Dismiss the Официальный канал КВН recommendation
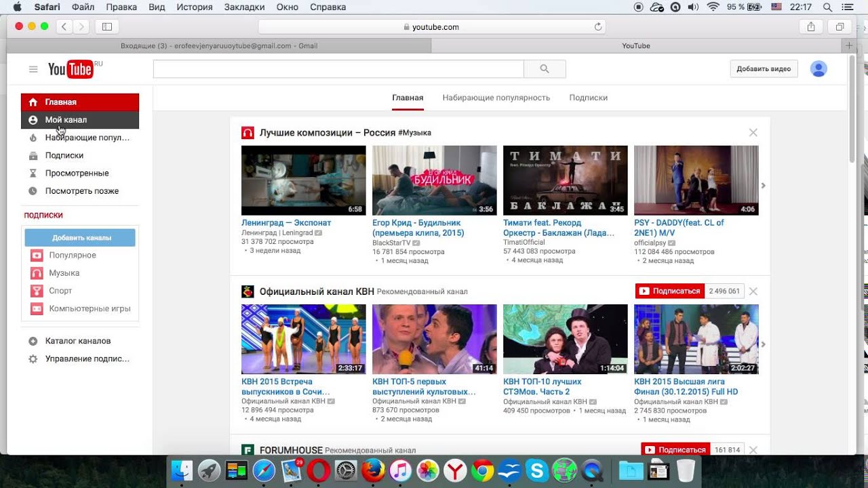 [x=753, y=291]
